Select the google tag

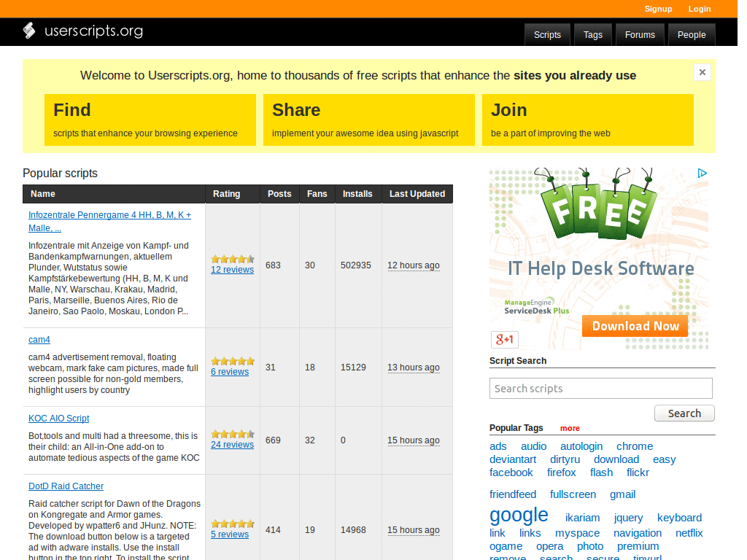[519, 515]
